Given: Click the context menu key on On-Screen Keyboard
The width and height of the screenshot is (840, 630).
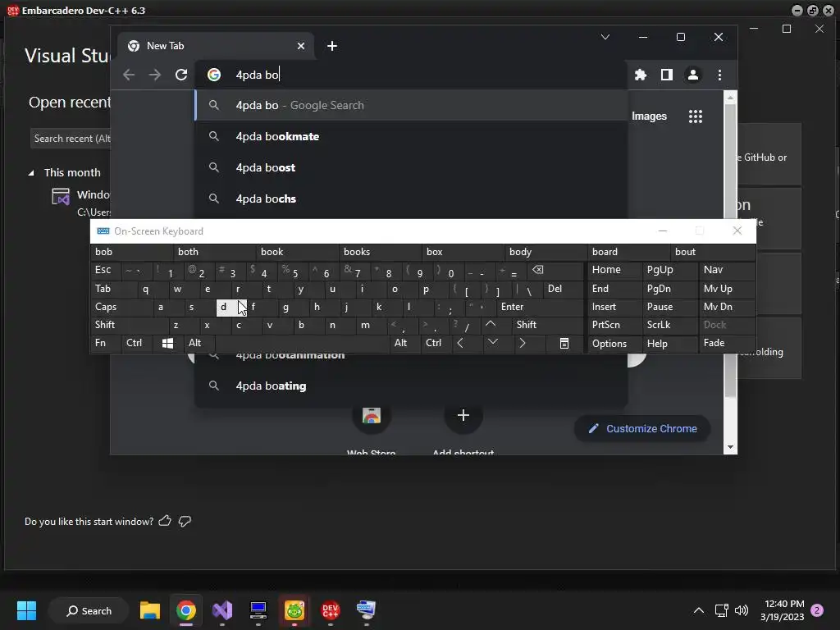Looking at the screenshot, I should pos(564,344).
